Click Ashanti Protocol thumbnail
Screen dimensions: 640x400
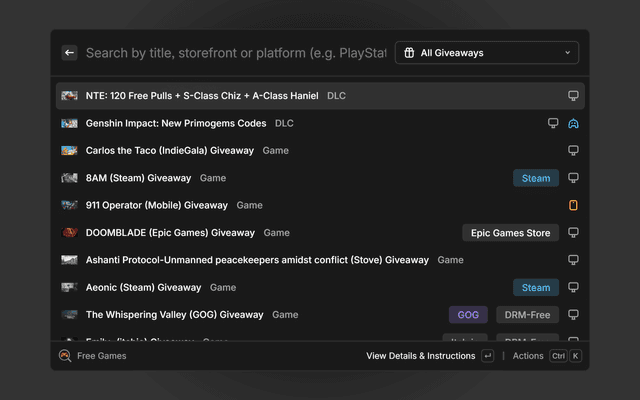[69, 260]
